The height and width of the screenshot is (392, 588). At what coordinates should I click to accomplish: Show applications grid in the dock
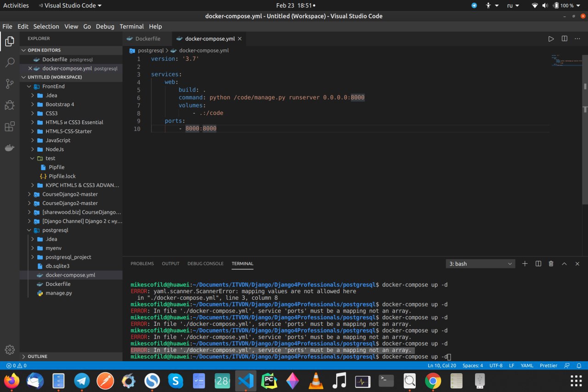[576, 381]
